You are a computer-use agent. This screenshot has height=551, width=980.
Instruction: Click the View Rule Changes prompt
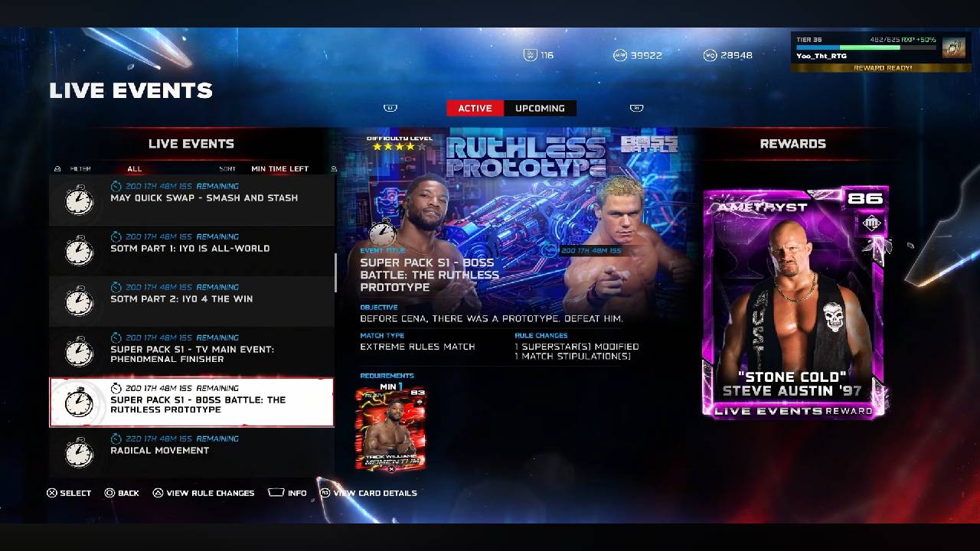204,493
